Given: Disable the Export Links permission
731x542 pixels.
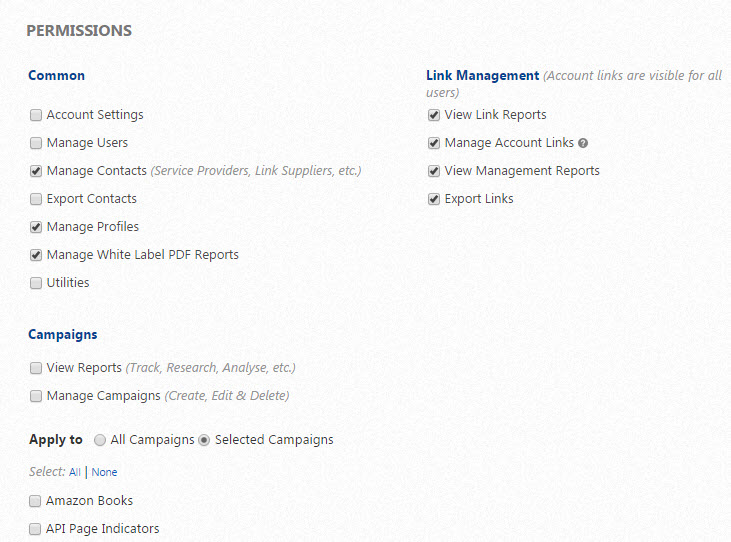Looking at the screenshot, I should 434,199.
